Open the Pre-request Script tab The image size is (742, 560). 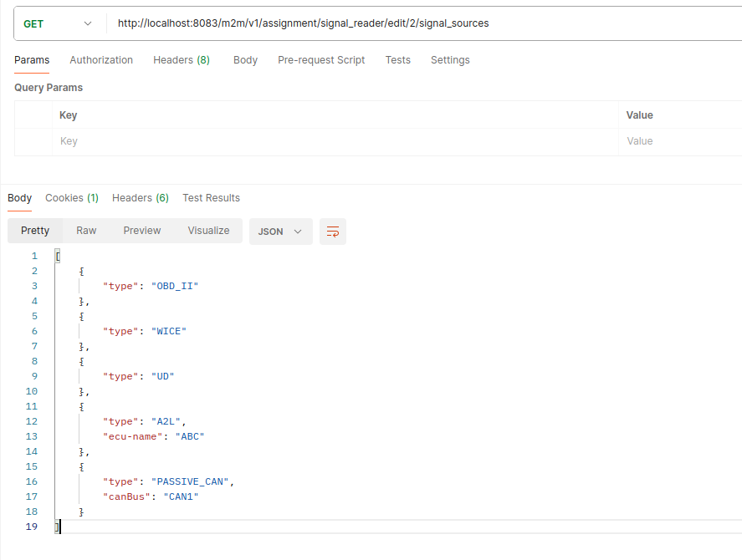pos(321,60)
